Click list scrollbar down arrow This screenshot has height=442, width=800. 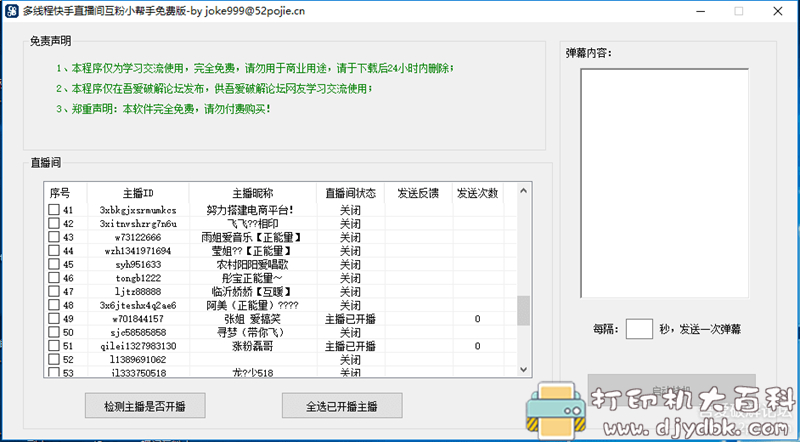coord(523,370)
